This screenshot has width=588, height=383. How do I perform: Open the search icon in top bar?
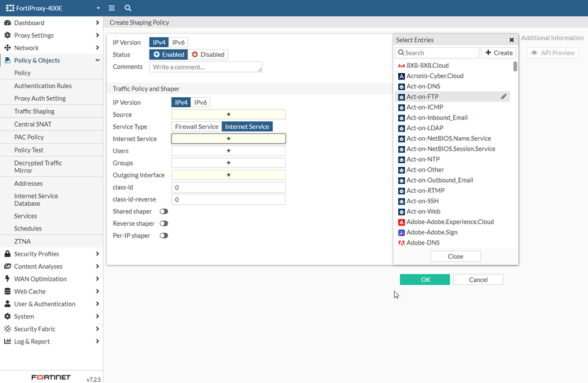click(128, 8)
